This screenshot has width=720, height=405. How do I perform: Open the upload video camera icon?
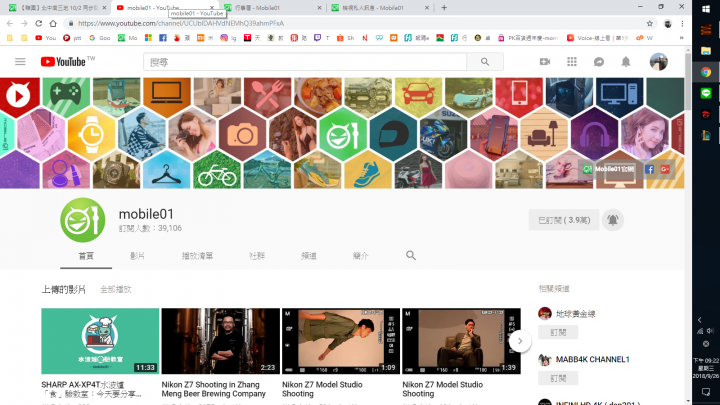click(x=545, y=62)
